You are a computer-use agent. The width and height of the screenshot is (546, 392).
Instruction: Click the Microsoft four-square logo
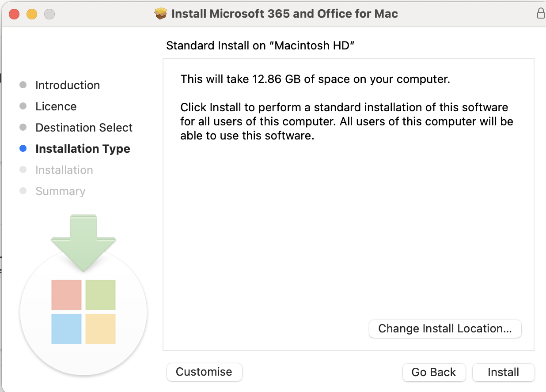pos(83,312)
